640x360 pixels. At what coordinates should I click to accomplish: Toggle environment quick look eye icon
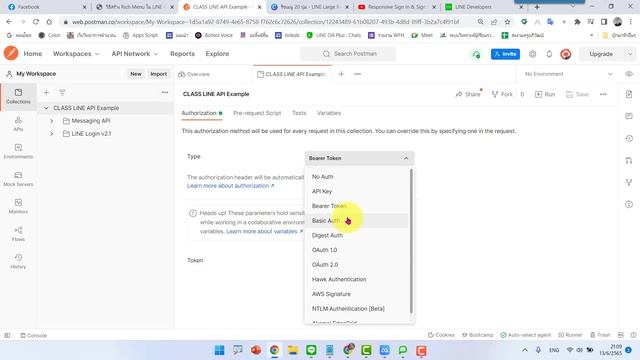tap(629, 74)
